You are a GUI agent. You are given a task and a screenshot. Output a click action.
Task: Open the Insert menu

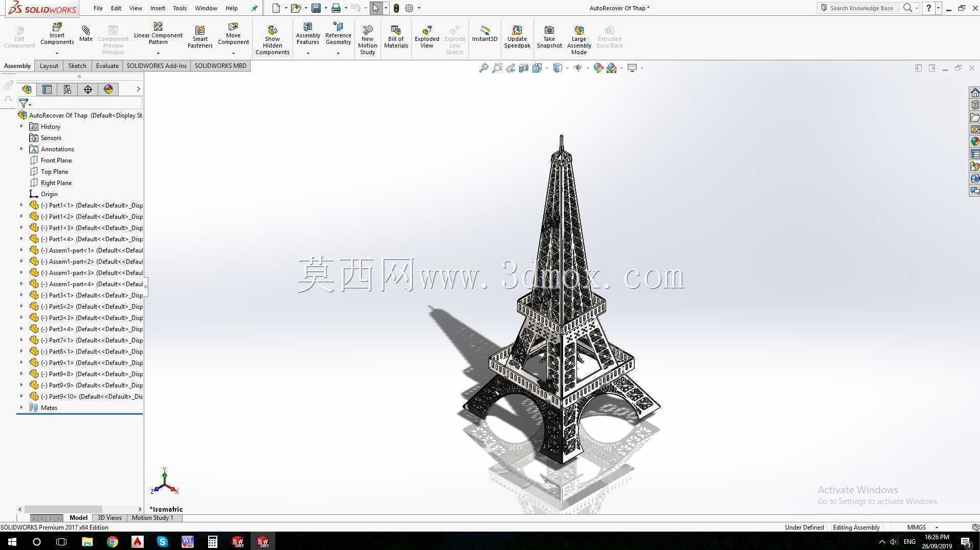click(x=158, y=8)
